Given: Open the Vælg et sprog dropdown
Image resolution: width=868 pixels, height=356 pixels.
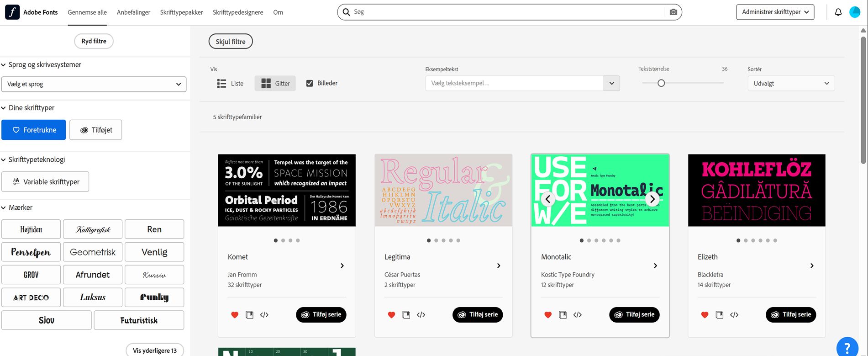Looking at the screenshot, I should click(x=94, y=84).
